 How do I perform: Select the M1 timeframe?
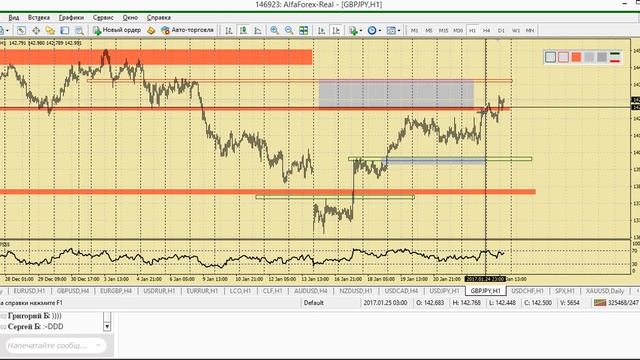[414, 31]
